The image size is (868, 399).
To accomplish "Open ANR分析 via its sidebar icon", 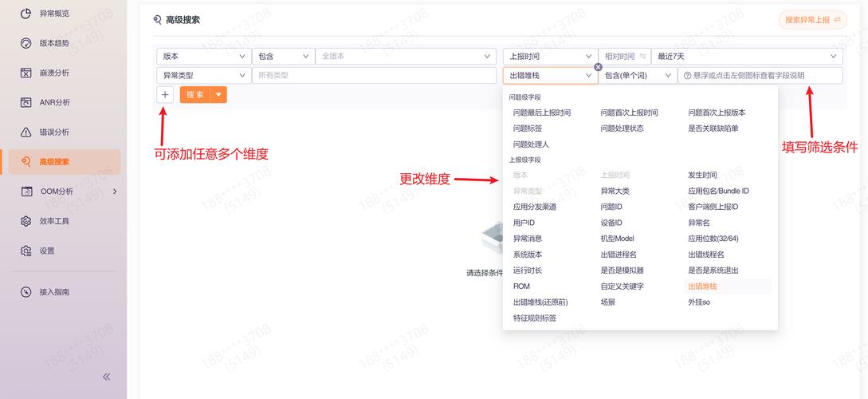I will click(26, 102).
